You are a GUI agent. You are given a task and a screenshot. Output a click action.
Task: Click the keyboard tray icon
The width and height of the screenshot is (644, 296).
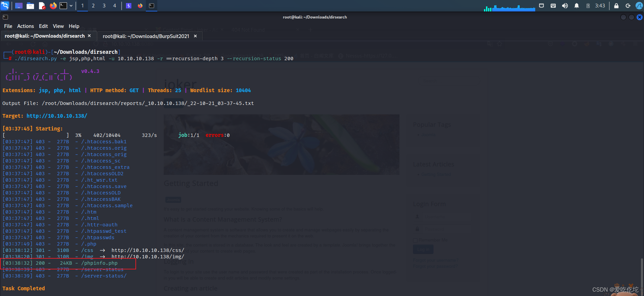pyautogui.click(x=553, y=6)
